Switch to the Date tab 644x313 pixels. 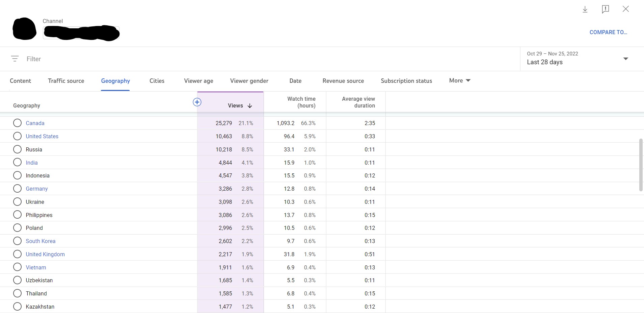coord(295,81)
